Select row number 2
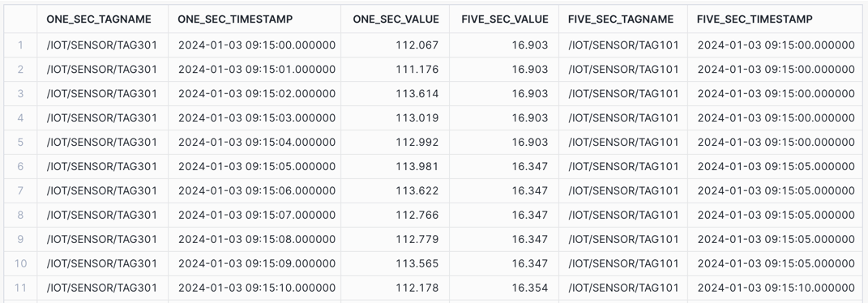The image size is (868, 303). click(20, 69)
